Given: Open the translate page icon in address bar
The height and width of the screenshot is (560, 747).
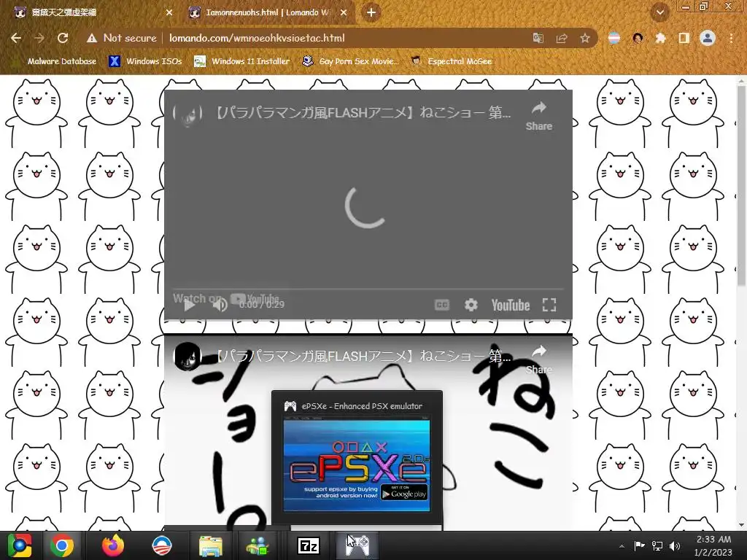Looking at the screenshot, I should pos(538,38).
